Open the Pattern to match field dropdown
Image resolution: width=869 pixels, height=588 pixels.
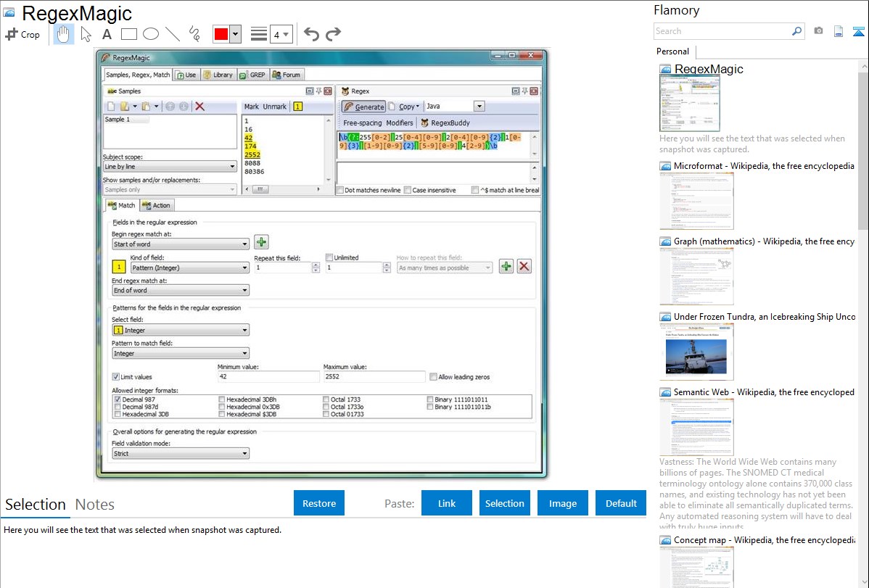pyautogui.click(x=180, y=354)
